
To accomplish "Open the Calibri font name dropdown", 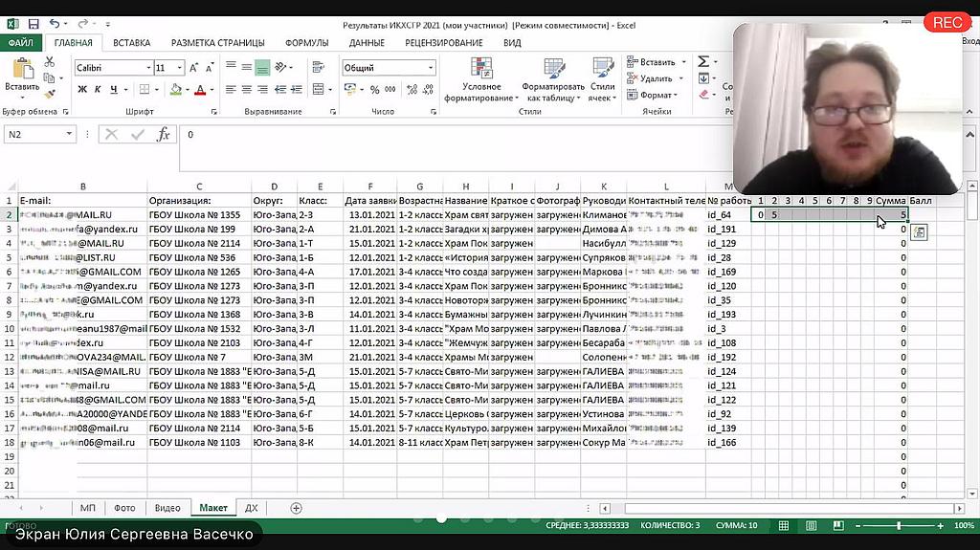I will pos(148,68).
